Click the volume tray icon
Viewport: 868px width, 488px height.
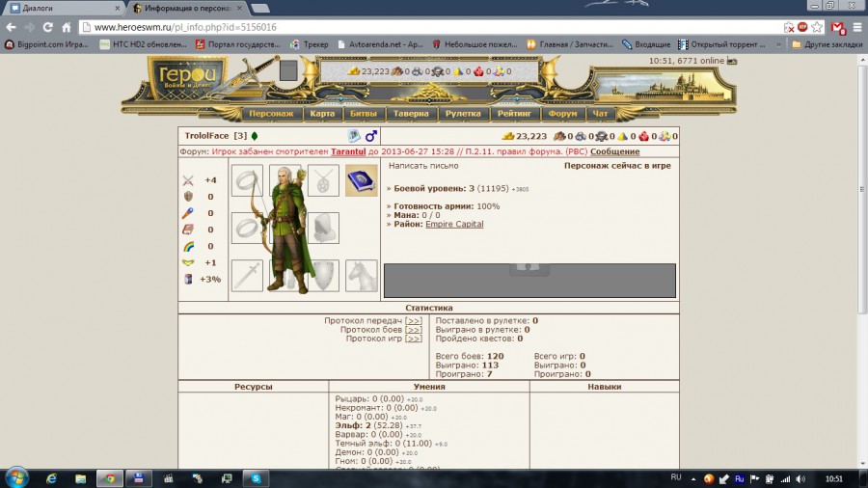tap(800, 479)
